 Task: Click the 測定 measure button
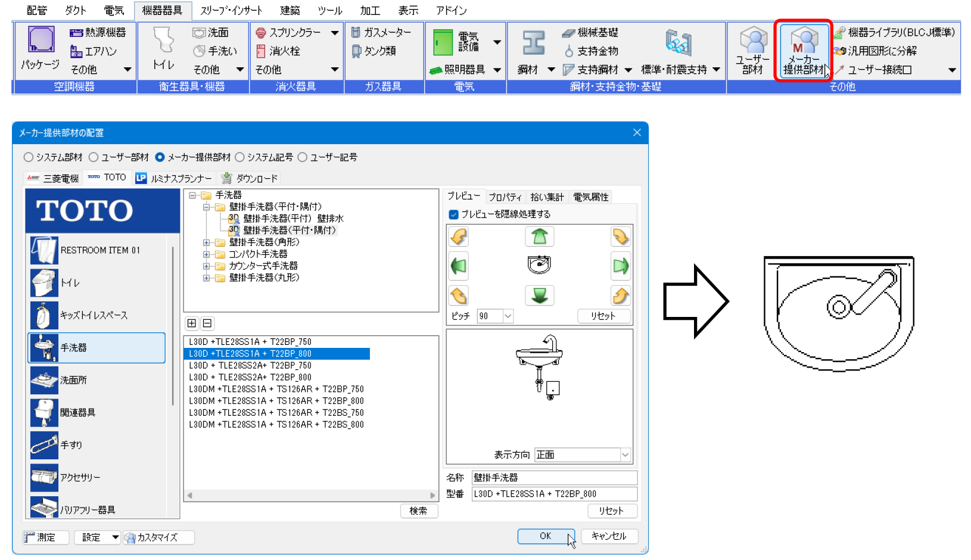pos(46,537)
